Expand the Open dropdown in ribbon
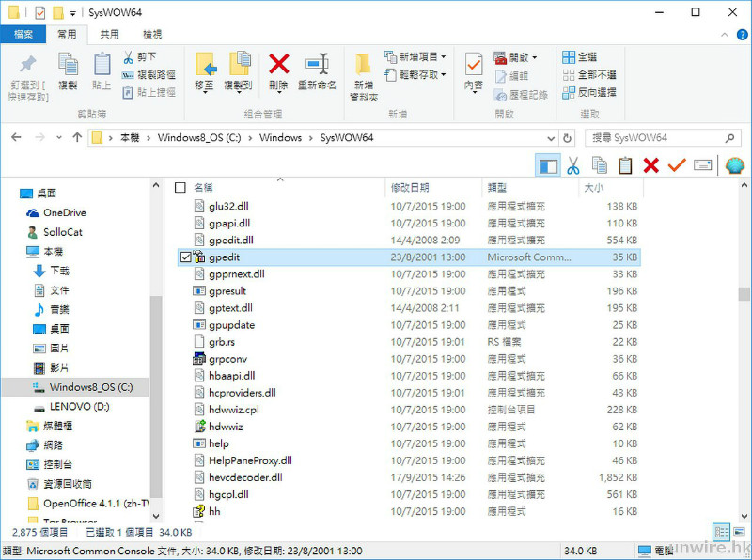The height and width of the screenshot is (560, 752). [534, 57]
